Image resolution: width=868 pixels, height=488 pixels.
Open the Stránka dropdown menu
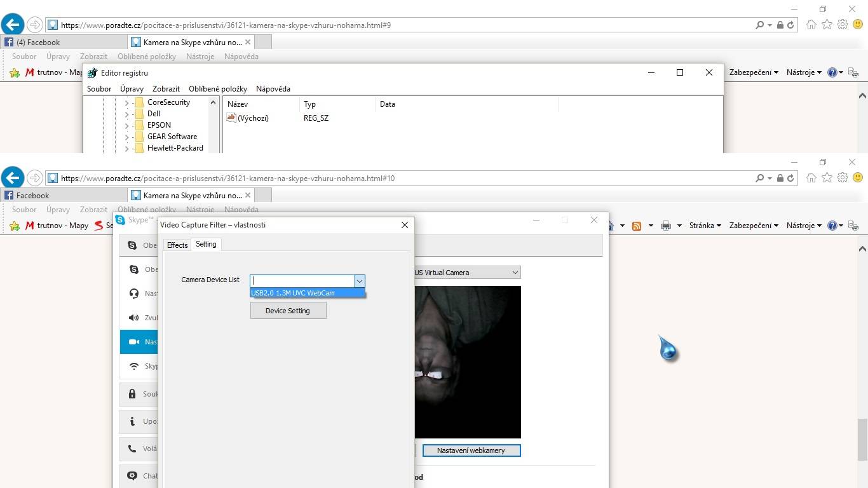click(x=705, y=226)
